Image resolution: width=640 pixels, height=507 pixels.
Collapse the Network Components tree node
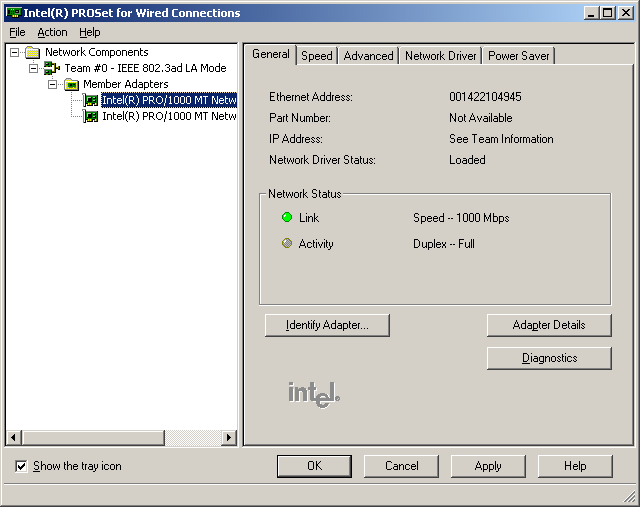click(15, 52)
